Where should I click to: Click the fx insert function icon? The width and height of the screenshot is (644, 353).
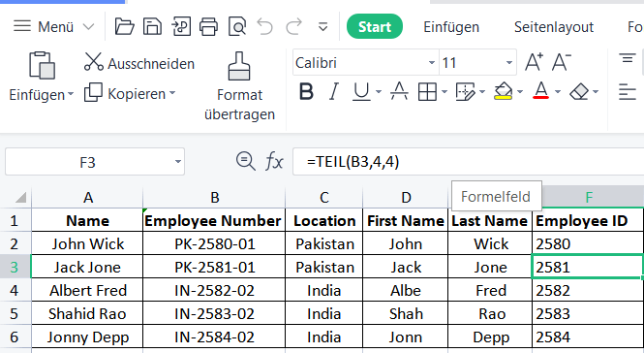coord(274,161)
